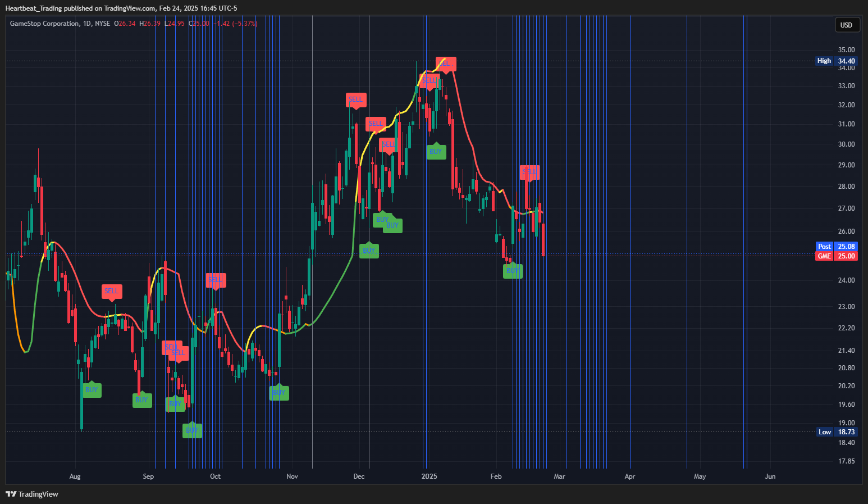This screenshot has height=504, width=868.
Task: Click the 2025 label on time axis
Action: (429, 476)
